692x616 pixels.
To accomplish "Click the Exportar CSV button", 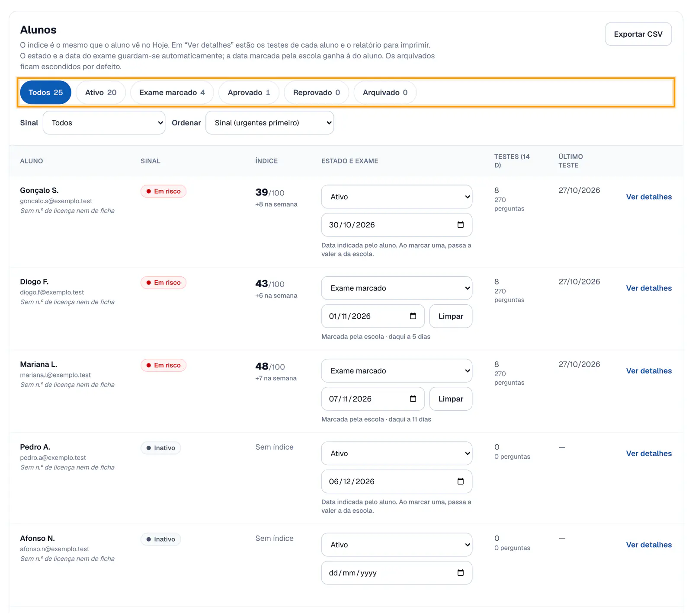I will tap(638, 34).
